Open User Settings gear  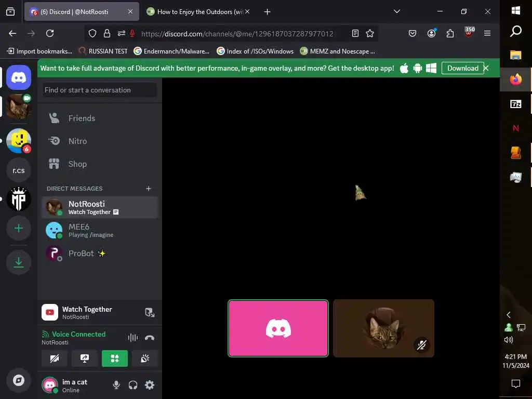150,385
